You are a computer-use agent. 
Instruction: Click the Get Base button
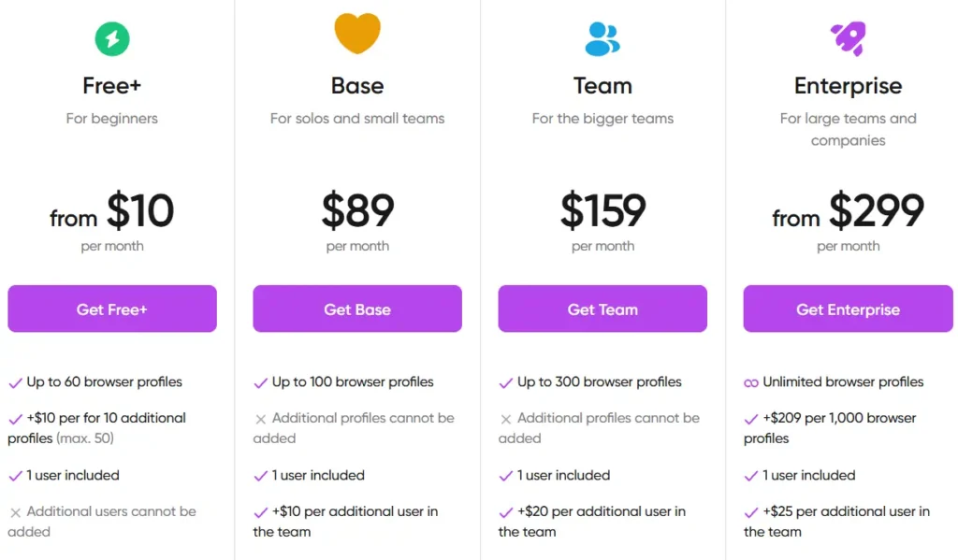357,309
